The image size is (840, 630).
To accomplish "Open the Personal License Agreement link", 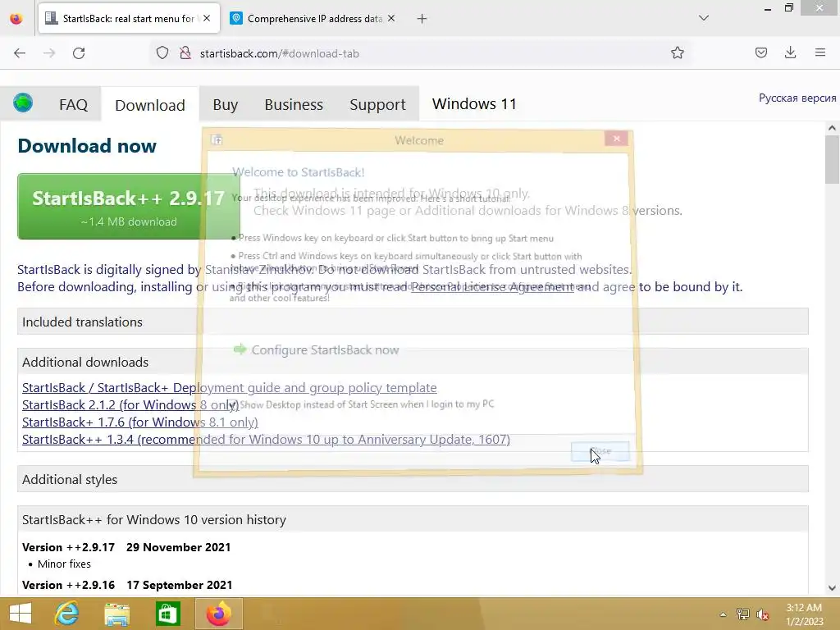I will coord(492,287).
